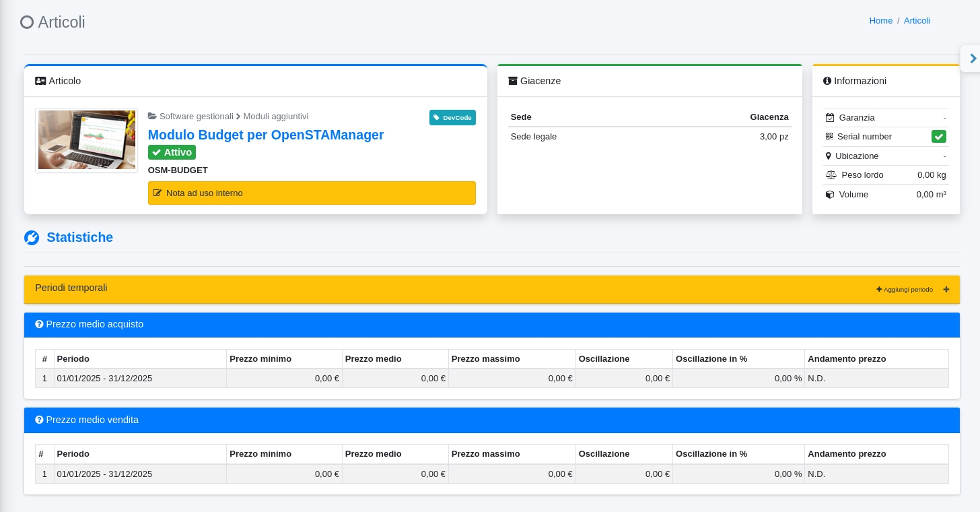
Task: Click the Informazioni info circle icon
Action: click(x=827, y=81)
